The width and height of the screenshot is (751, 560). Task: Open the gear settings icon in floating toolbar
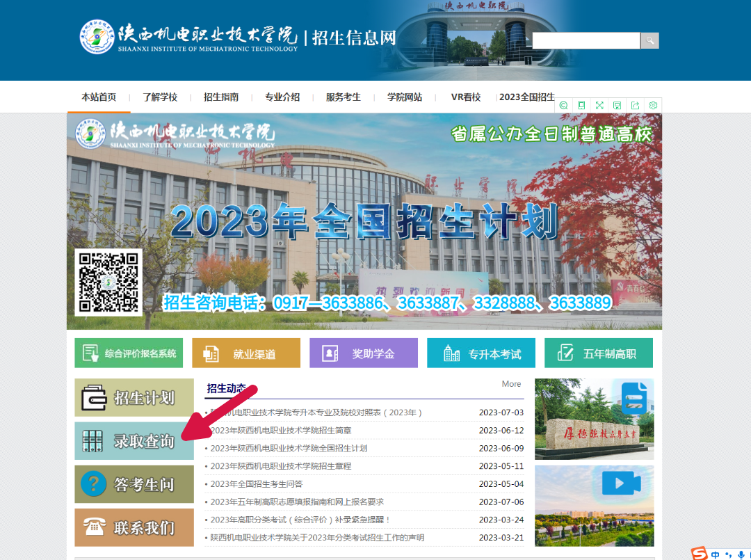tap(653, 105)
